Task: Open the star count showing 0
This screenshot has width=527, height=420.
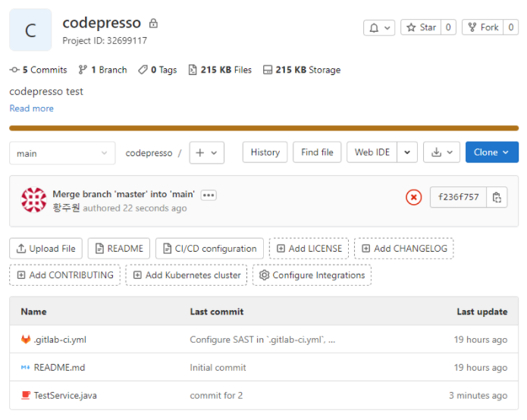Action: [448, 27]
